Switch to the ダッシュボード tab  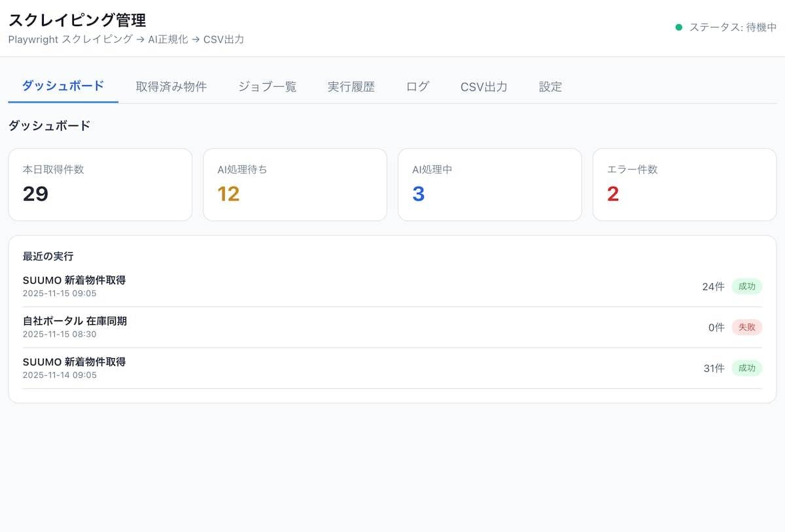coord(63,86)
